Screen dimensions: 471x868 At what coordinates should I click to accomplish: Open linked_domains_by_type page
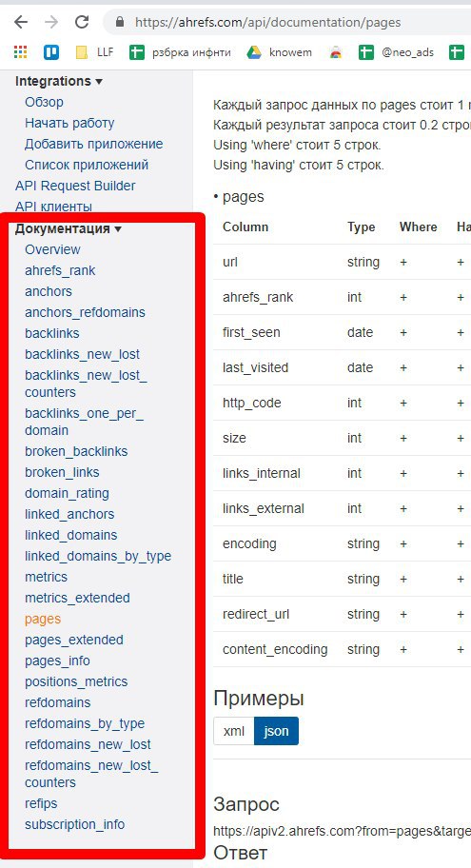98,557
